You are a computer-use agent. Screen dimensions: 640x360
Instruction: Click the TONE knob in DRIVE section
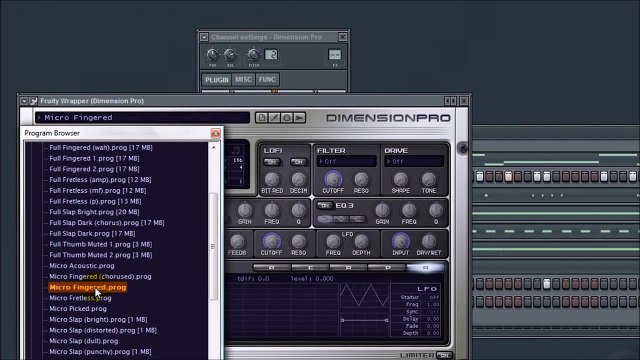click(429, 179)
